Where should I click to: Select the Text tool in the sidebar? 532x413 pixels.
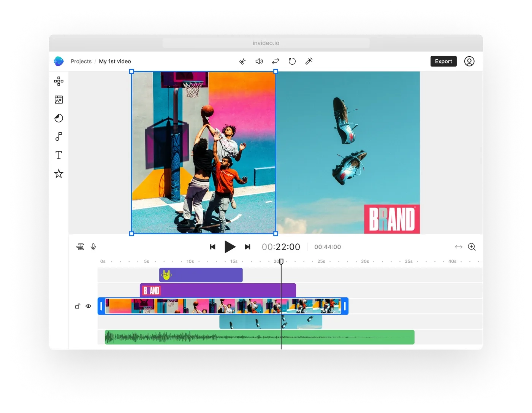pyautogui.click(x=59, y=155)
